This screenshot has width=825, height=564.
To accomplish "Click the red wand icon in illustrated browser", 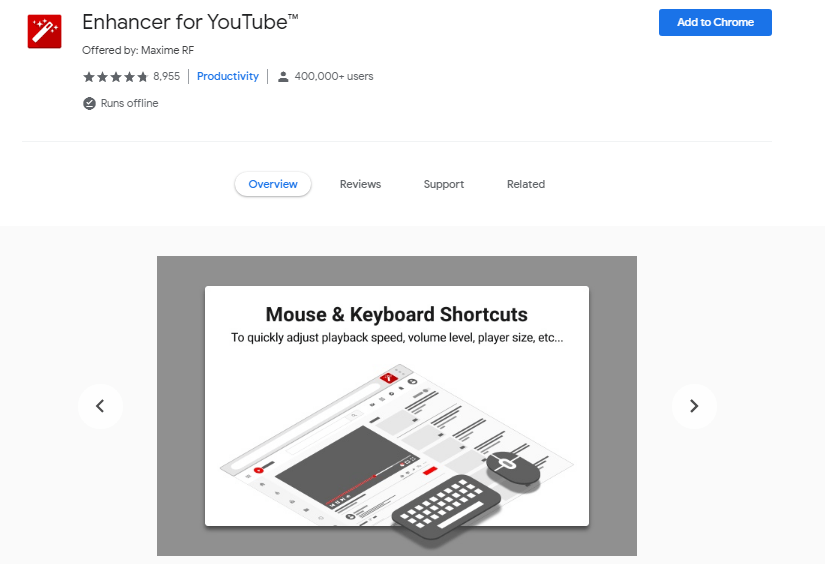I will [x=389, y=378].
